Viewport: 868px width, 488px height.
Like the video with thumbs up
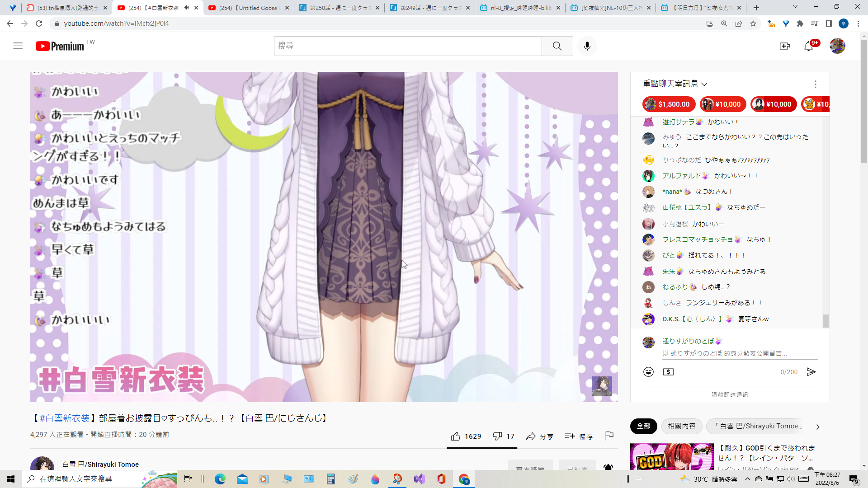466,436
